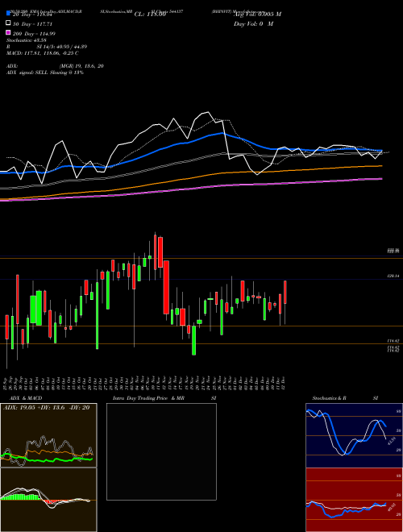Open the red RSI mini chart
Image resolution: width=403 pixels, height=532 pixels.
(354, 500)
